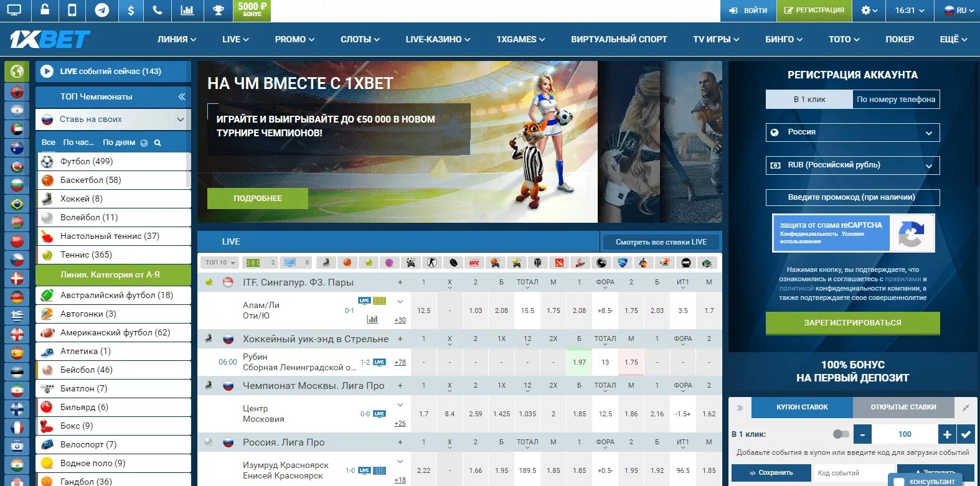Filter LIVE by the hockey skate icon
This screenshot has width=980, height=486.
[x=326, y=263]
